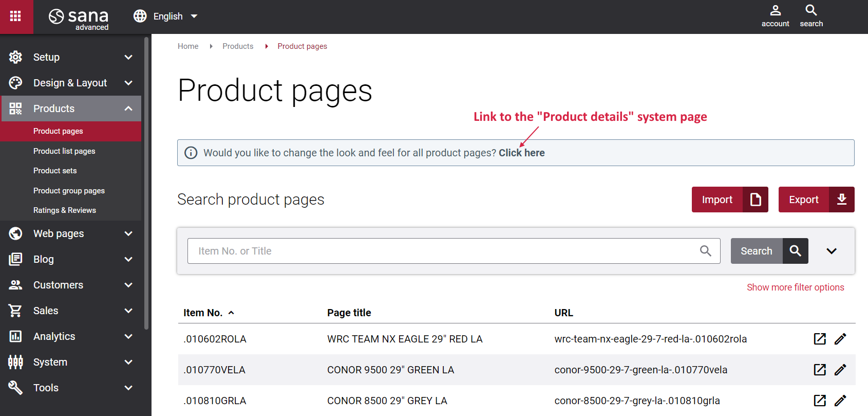Click the Export download icon
868x416 pixels.
click(x=842, y=200)
